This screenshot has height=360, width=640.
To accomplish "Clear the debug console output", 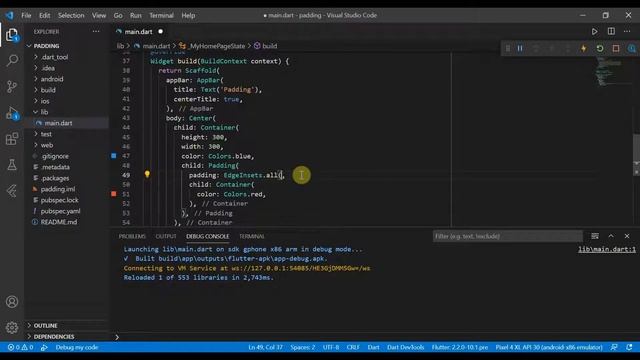I will tap(595, 236).
